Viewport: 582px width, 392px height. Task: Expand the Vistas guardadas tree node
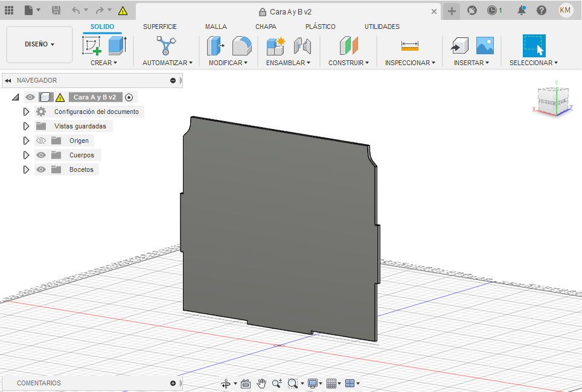[x=26, y=126]
